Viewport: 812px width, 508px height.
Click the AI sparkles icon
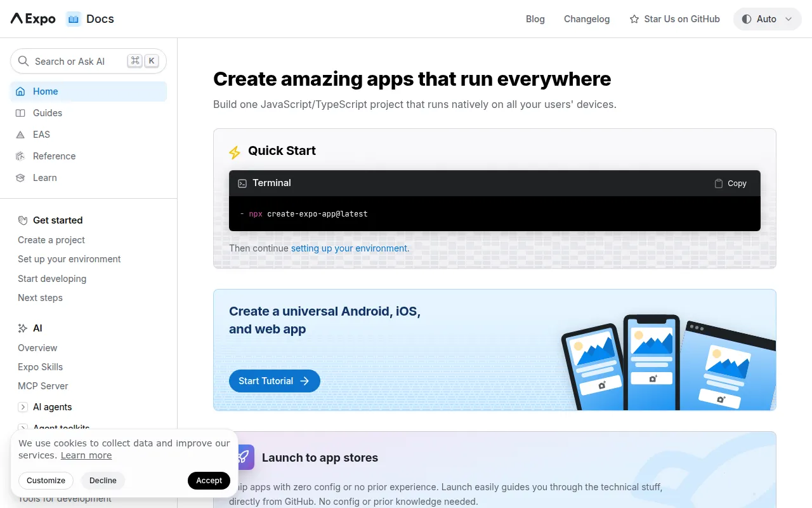(x=23, y=328)
